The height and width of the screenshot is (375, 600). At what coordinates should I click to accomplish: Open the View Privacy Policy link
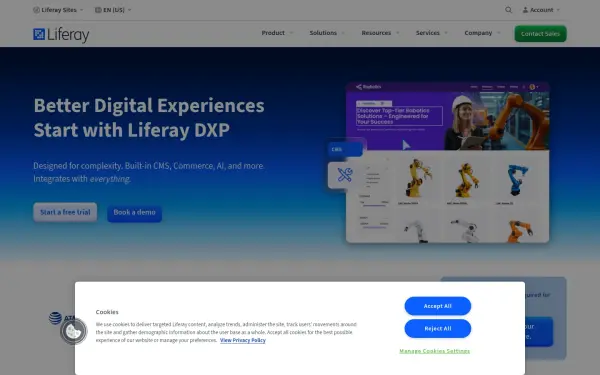coord(243,340)
